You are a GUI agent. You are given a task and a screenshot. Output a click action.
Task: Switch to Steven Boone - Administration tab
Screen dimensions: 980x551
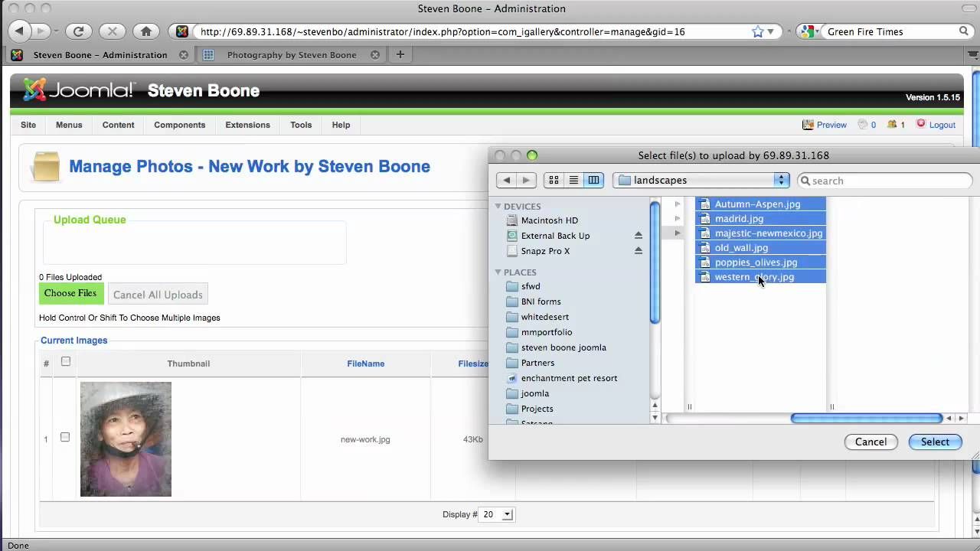coord(100,55)
